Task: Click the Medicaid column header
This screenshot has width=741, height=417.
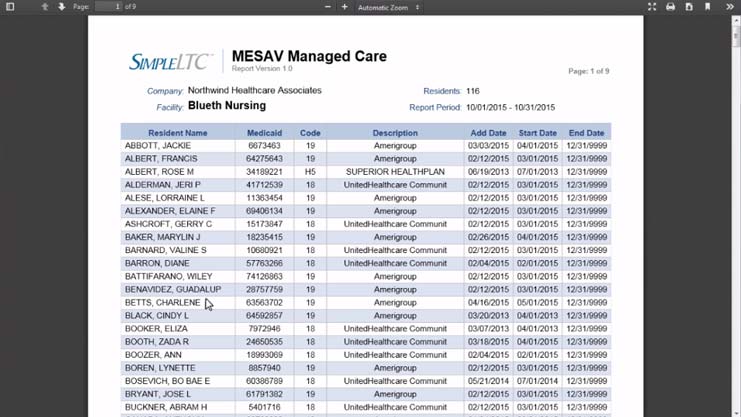Action: tap(265, 133)
